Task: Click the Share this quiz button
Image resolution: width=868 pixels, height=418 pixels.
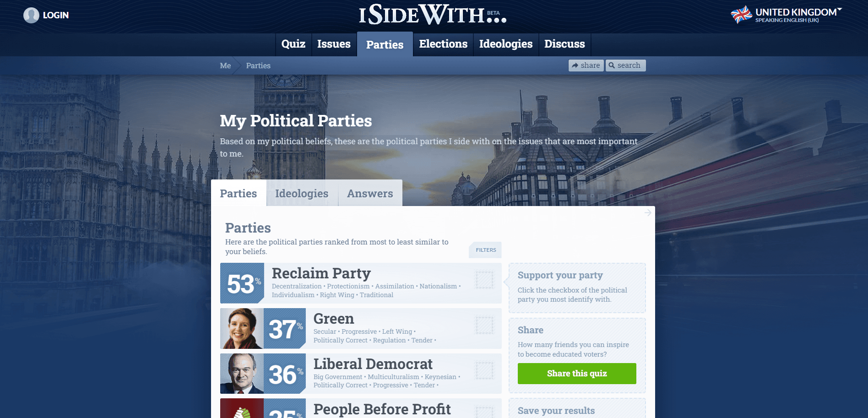Action: click(577, 374)
